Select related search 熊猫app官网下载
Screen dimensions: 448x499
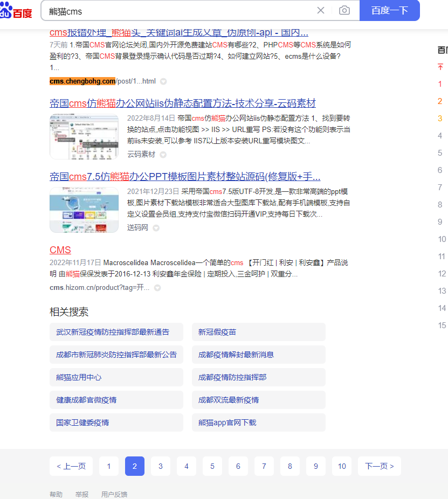click(259, 422)
